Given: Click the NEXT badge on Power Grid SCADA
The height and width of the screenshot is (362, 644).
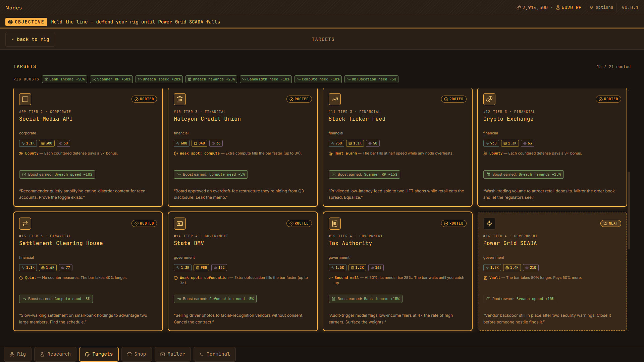Looking at the screenshot, I should (x=611, y=224).
